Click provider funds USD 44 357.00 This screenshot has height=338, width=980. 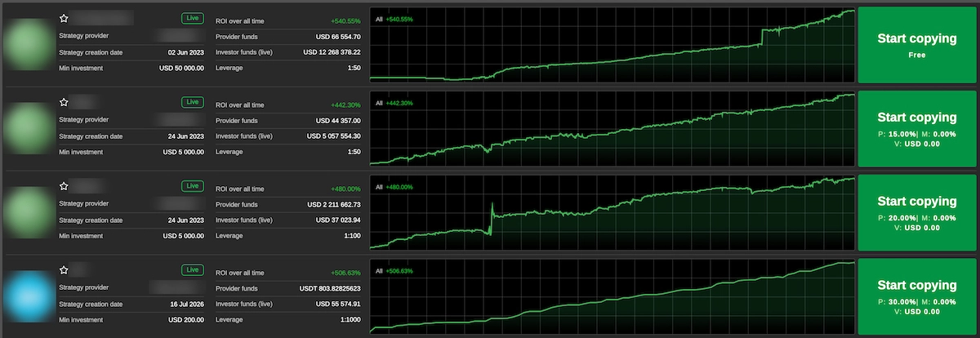(338, 121)
